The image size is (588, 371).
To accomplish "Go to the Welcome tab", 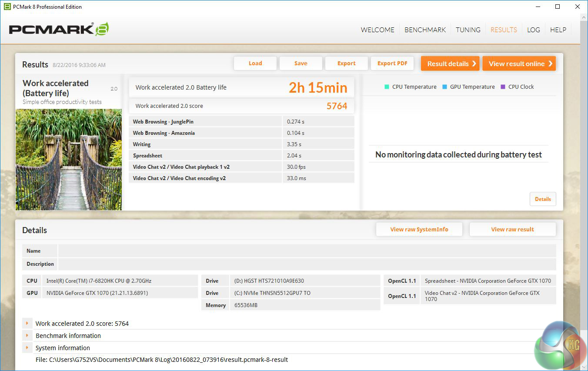I will 378,30.
